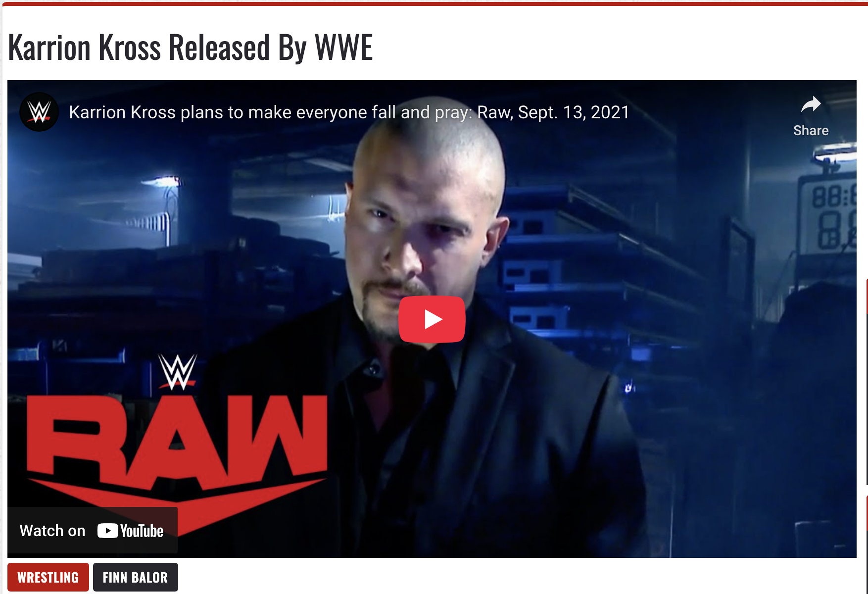Click the headline Karrion Kross Released By WWE
This screenshot has height=594, width=868.
pos(191,48)
